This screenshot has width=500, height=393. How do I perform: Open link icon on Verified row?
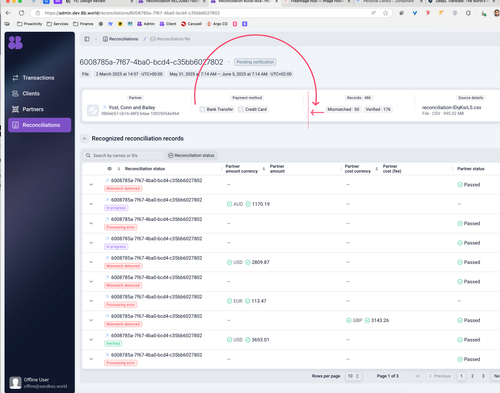point(107,335)
